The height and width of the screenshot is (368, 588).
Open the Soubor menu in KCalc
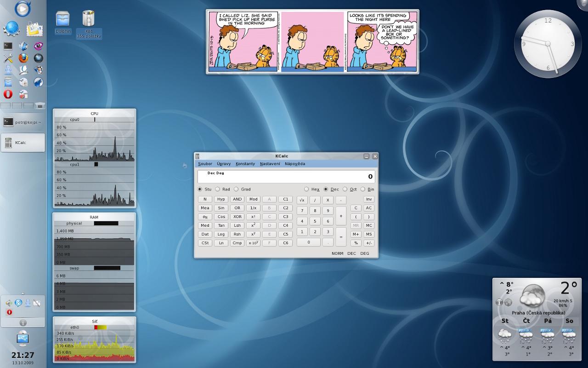click(205, 164)
